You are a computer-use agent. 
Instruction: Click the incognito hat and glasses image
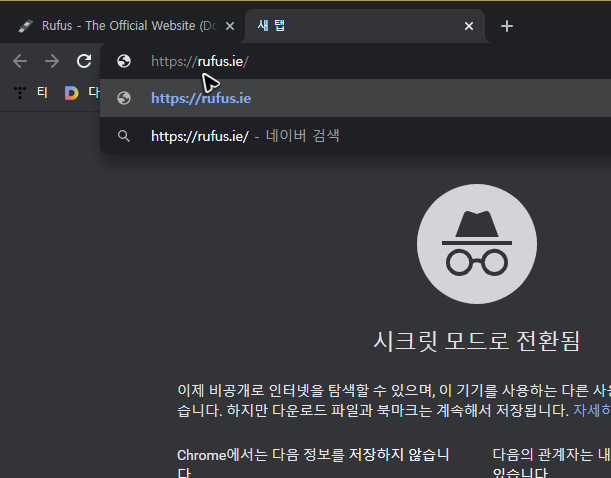tap(477, 244)
